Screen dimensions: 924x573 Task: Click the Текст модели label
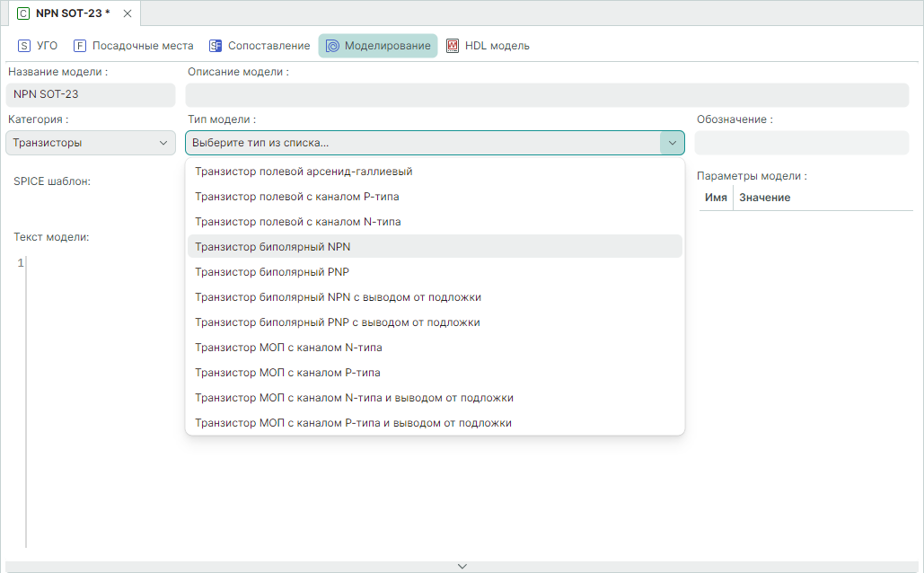pos(51,237)
